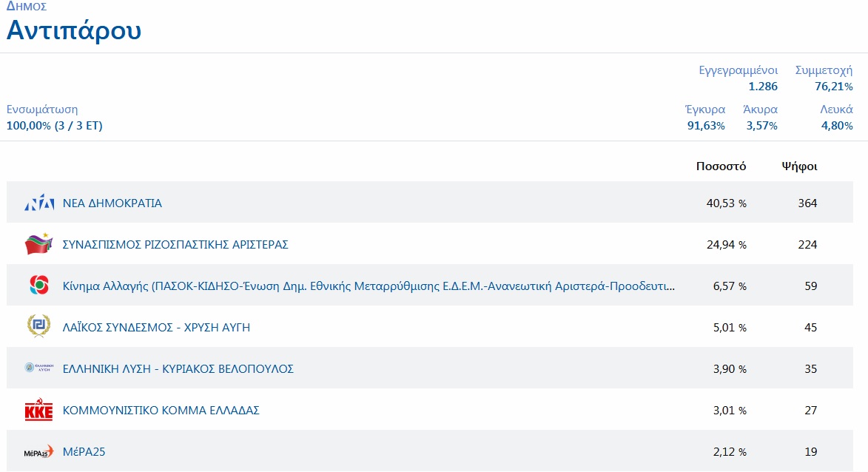This screenshot has width=868, height=472.
Task: Click the ΣΥΡΙΖΑ flag logo
Action: (x=39, y=244)
